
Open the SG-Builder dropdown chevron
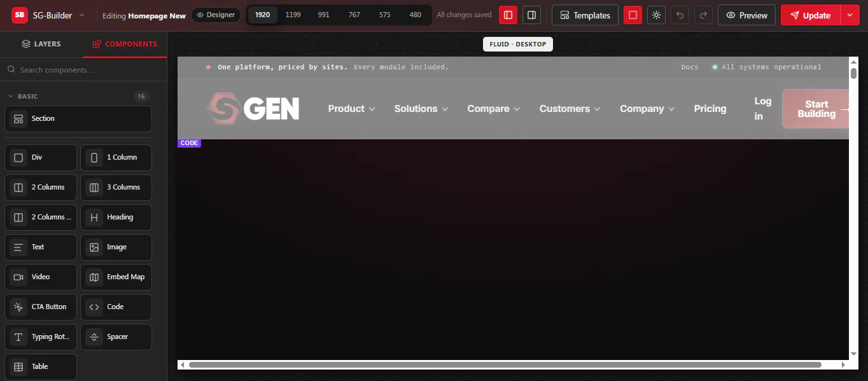click(x=81, y=15)
